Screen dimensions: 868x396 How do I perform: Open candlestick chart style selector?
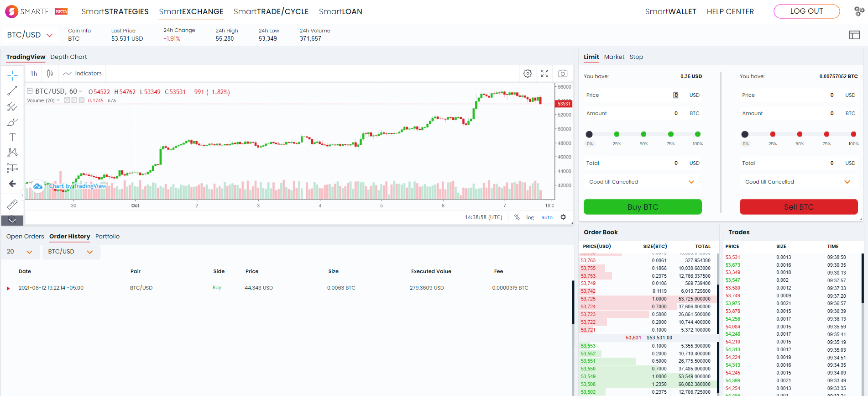[x=50, y=73]
